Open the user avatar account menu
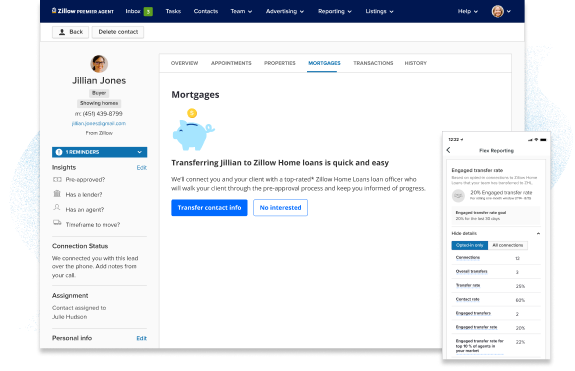Screen dimensions: 575x371 click(x=501, y=11)
